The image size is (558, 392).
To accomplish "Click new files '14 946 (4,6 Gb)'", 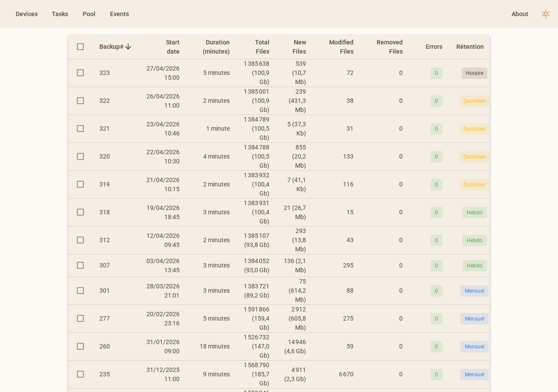I will pyautogui.click(x=295, y=346).
